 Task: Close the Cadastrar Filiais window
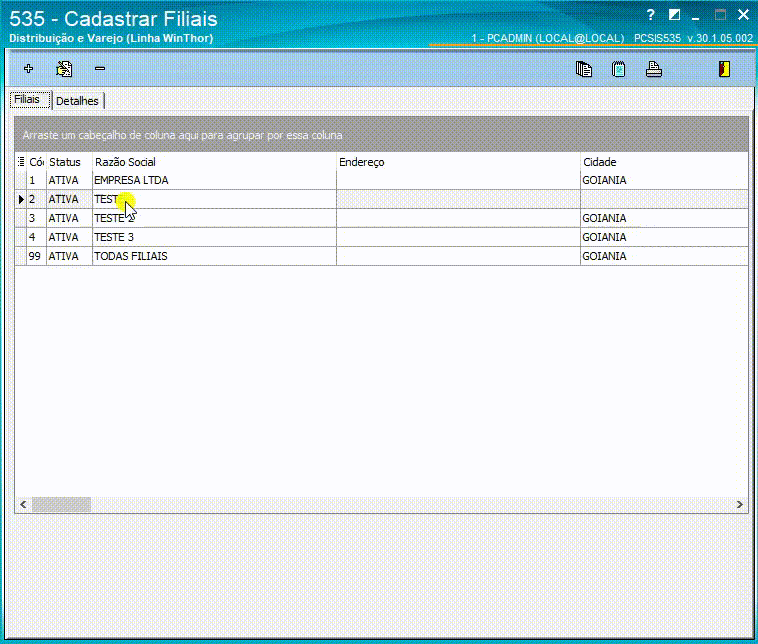[x=743, y=15]
